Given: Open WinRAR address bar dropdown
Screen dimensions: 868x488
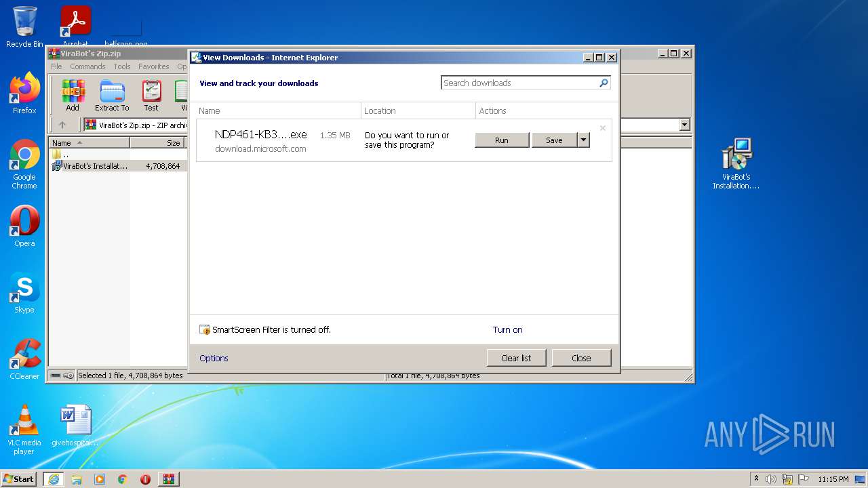Looking at the screenshot, I should click(684, 125).
